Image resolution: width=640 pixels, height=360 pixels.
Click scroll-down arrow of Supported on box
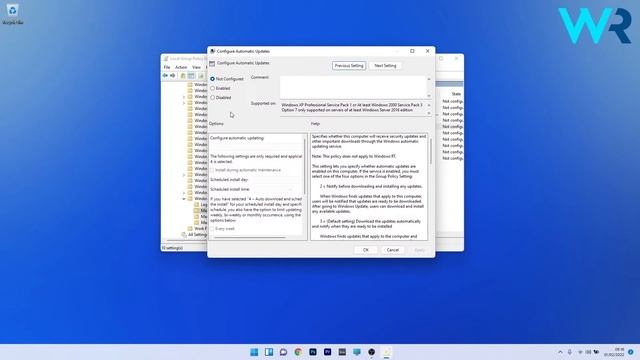[x=429, y=113]
